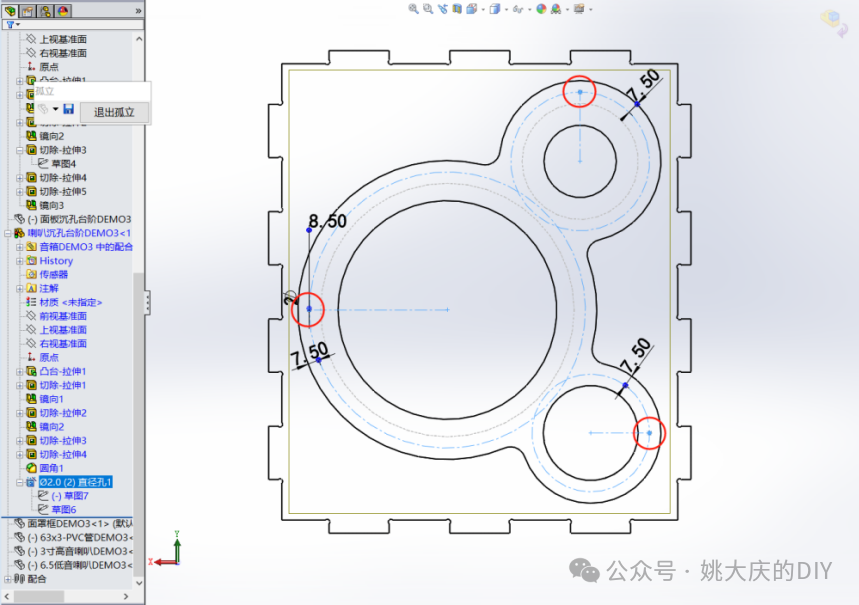859x605 pixels.
Task: Open the View Orientation dropdown arrow
Action: [x=483, y=9]
